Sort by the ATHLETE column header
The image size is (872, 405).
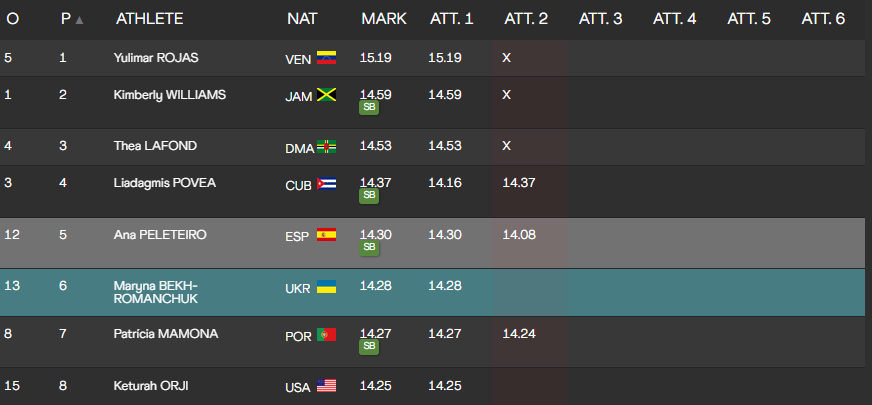[149, 19]
